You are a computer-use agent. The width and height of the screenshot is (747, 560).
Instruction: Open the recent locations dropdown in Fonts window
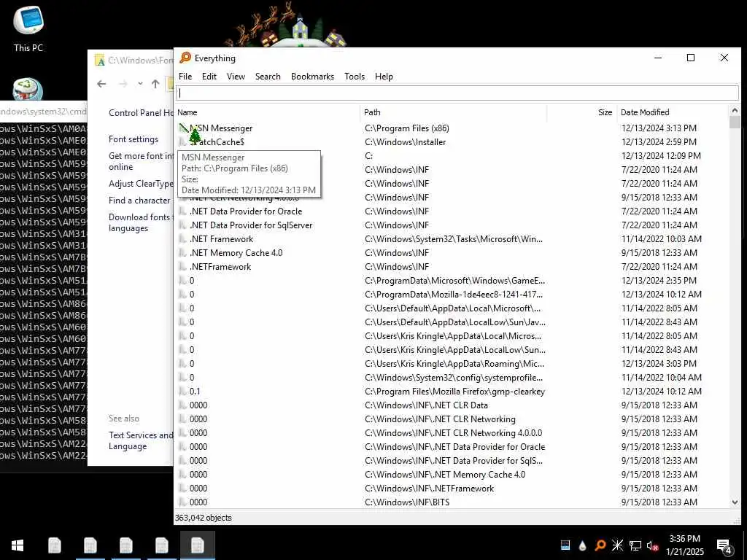(x=140, y=84)
